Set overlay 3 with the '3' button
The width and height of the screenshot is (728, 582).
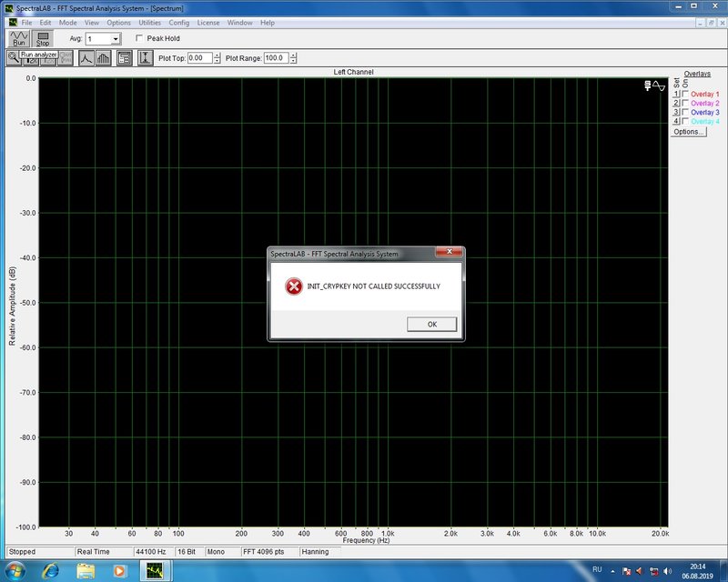(676, 112)
